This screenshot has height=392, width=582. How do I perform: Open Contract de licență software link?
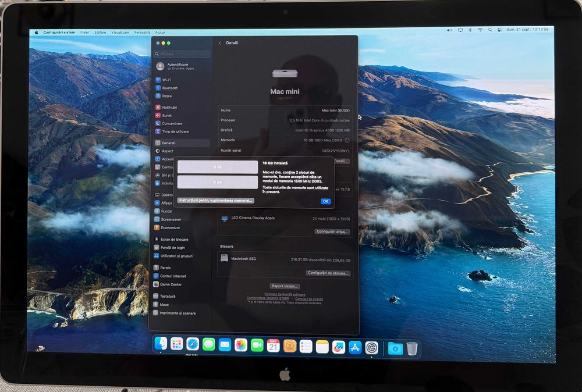pos(285,294)
